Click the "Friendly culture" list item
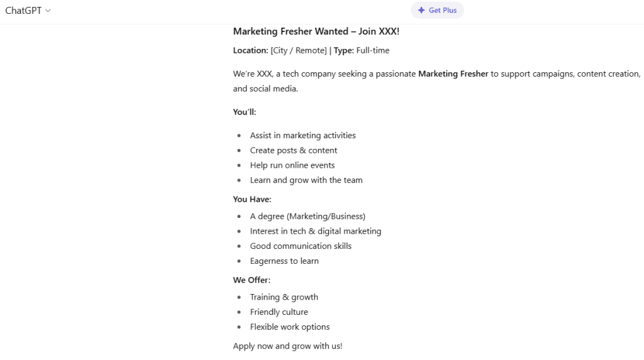This screenshot has height=360, width=644. pyautogui.click(x=279, y=312)
